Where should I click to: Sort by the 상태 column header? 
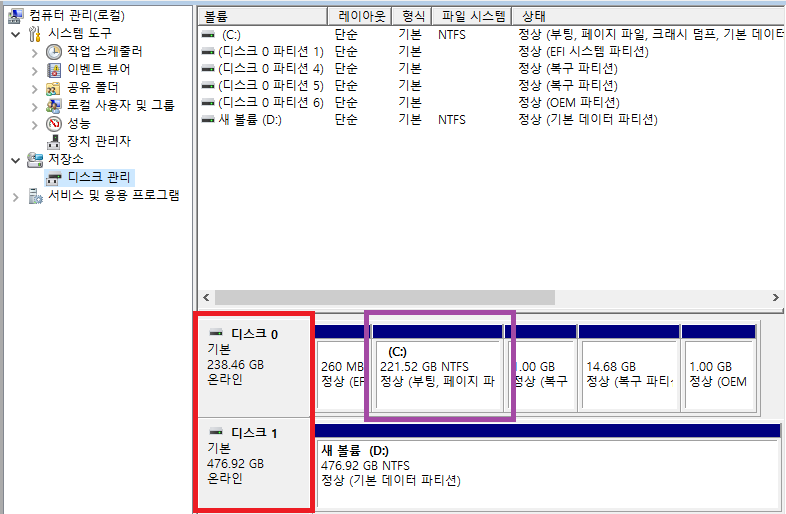click(649, 17)
